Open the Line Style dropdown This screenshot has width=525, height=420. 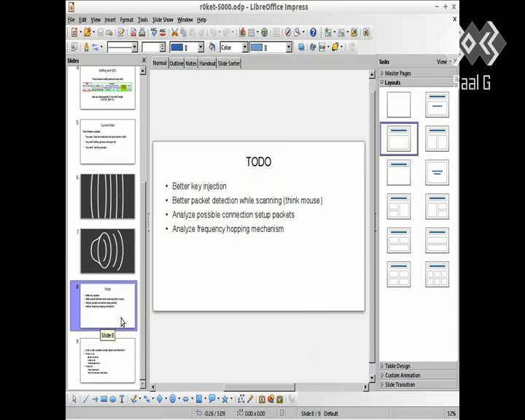[x=134, y=47]
